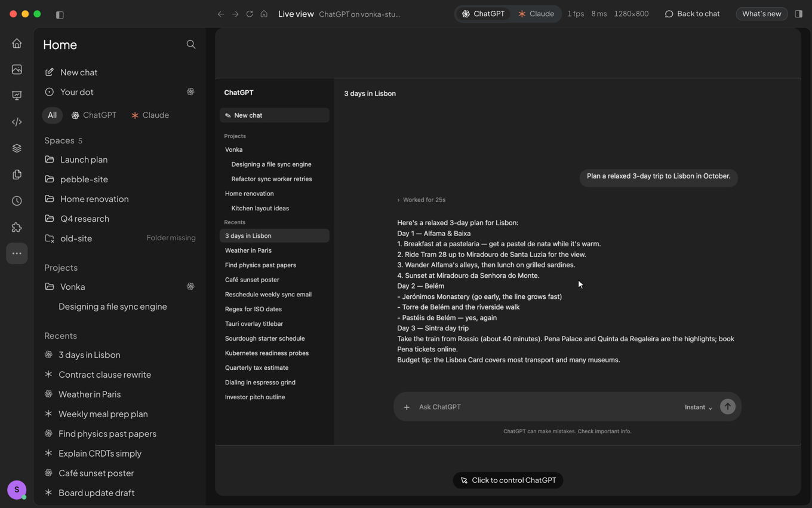812x508 pixels.
Task: Click the search magnifier beside Home
Action: [191, 44]
